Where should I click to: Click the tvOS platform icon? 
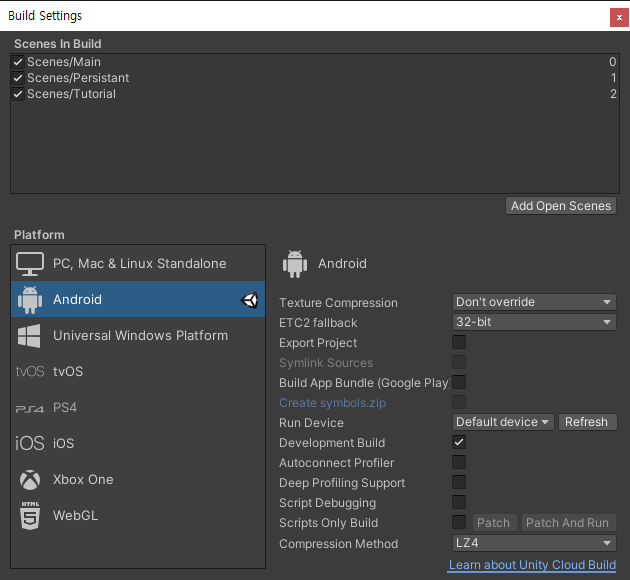[30, 372]
